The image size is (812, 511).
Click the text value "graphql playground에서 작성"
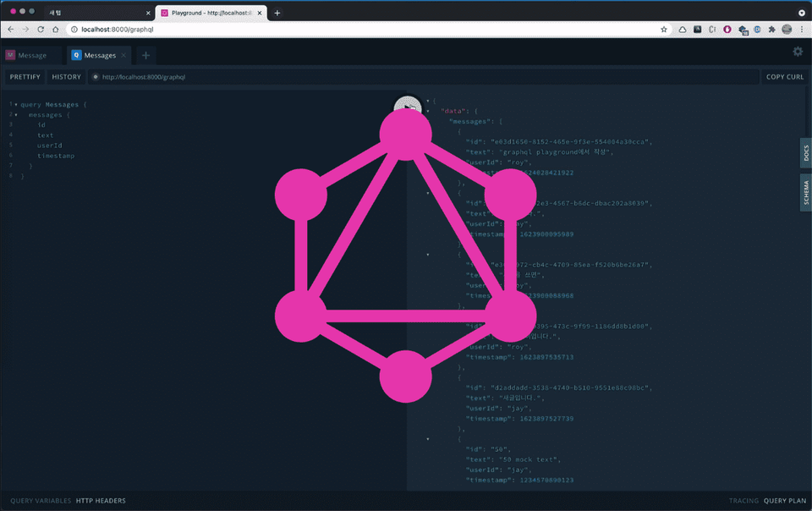[554, 152]
